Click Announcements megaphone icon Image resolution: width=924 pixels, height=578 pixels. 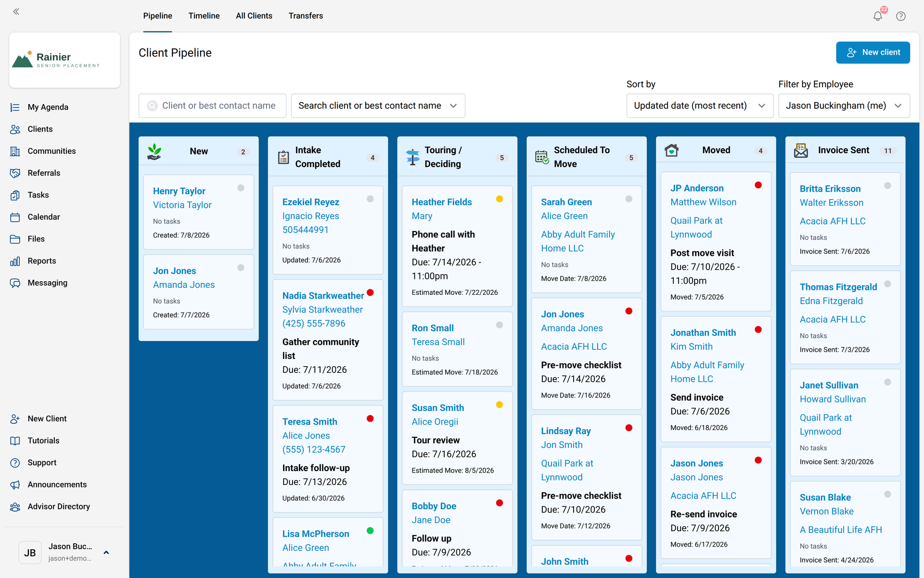pos(15,485)
